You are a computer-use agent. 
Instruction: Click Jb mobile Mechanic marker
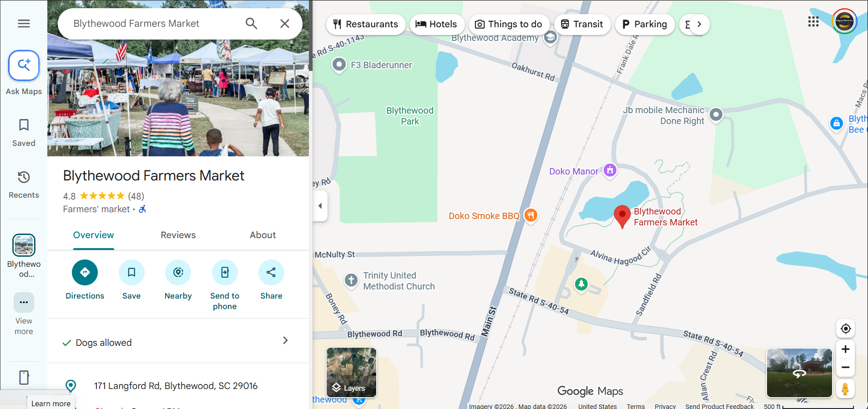716,115
